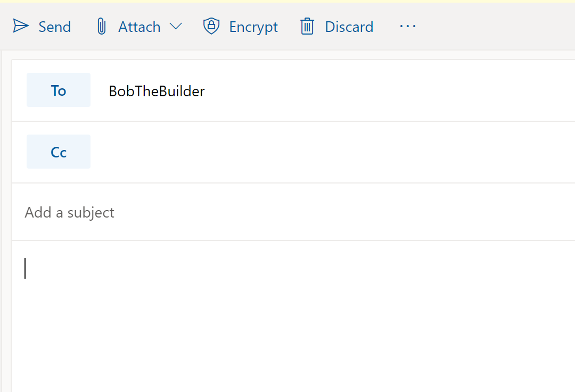The height and width of the screenshot is (392, 575).
Task: Click Send to deliver the email
Action: tap(42, 26)
